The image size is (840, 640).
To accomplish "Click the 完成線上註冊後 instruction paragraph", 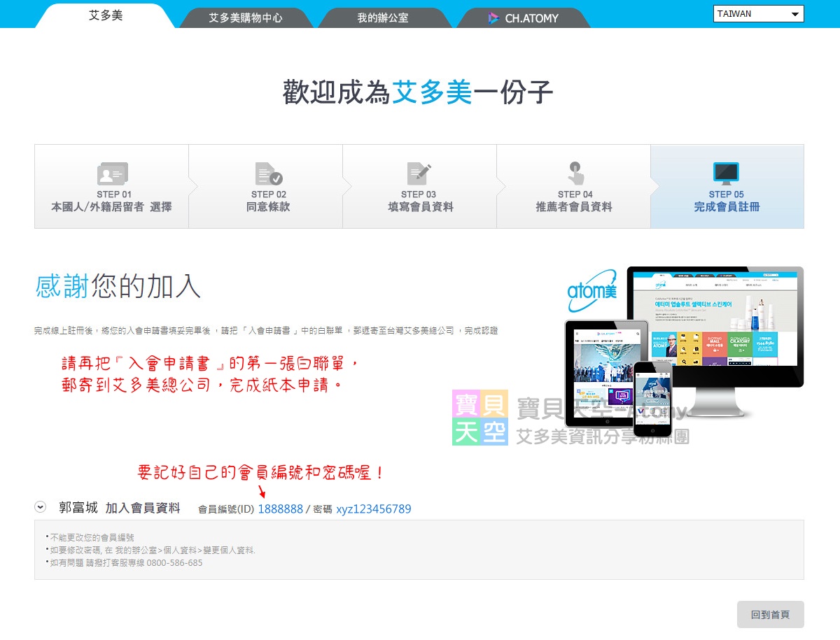I will [266, 330].
